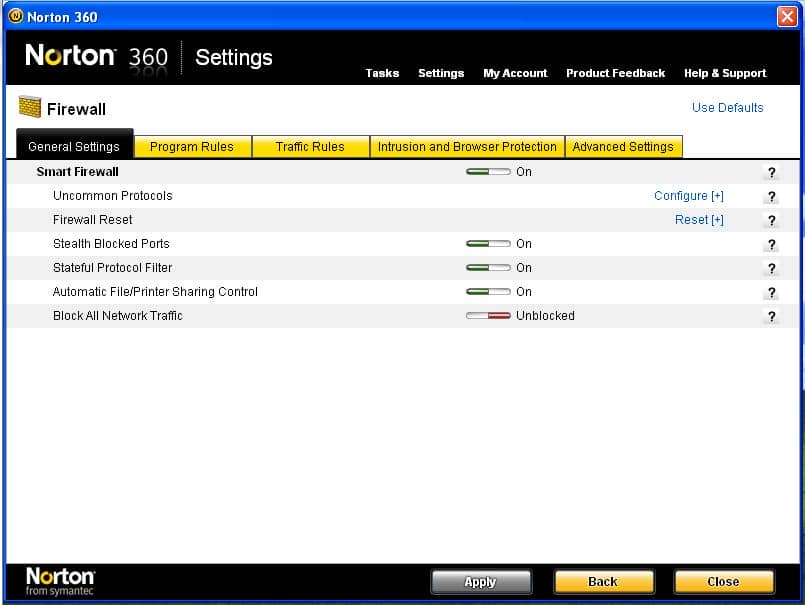Click Settings in the top navigation

441,73
